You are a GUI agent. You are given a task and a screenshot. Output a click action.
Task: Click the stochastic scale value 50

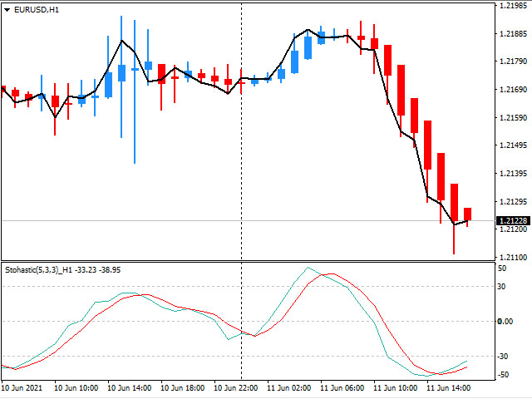tap(502, 268)
